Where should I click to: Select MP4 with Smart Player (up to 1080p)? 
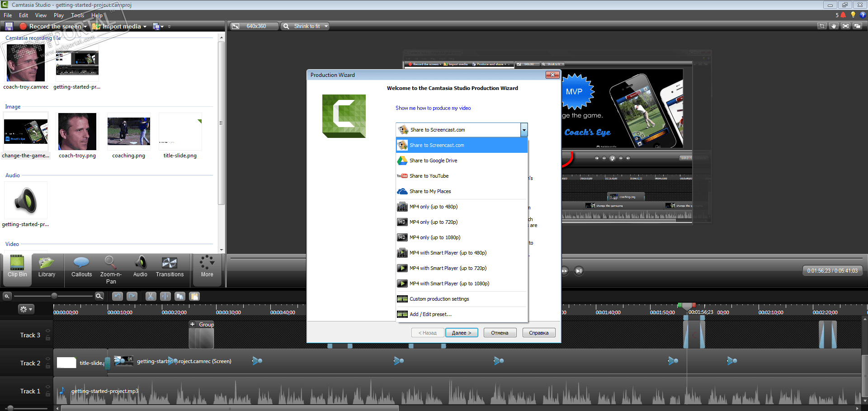coord(462,283)
